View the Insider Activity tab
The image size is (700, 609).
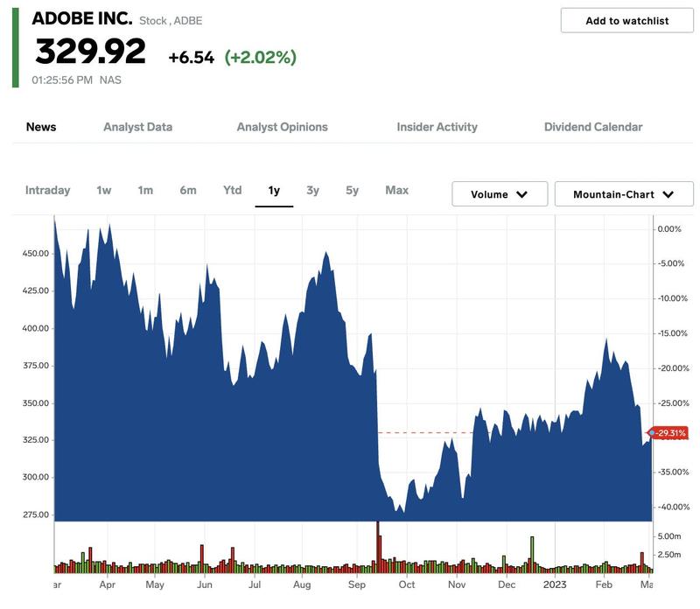pyautogui.click(x=437, y=127)
